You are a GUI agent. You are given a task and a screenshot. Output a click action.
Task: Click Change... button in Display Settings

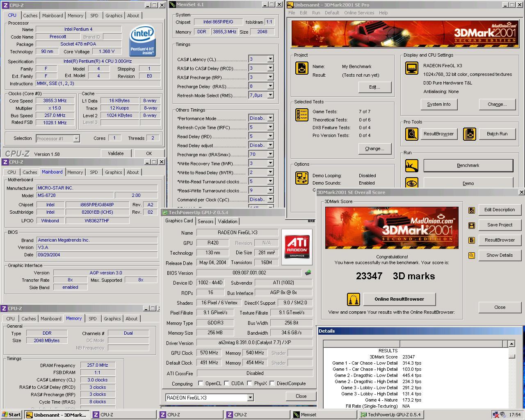497,104
